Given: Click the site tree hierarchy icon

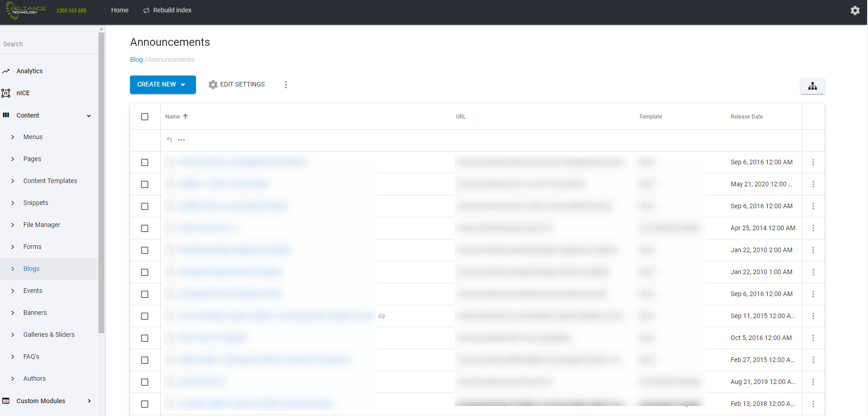Looking at the screenshot, I should pos(812,86).
